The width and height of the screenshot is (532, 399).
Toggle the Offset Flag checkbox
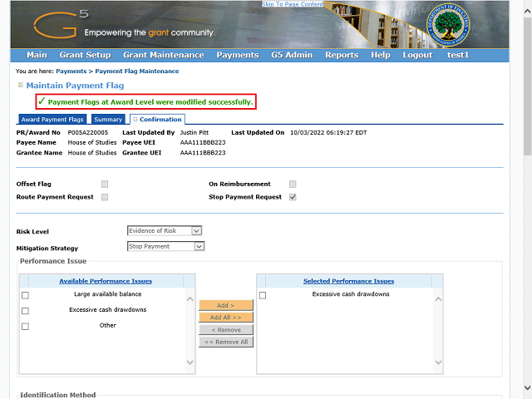(105, 184)
